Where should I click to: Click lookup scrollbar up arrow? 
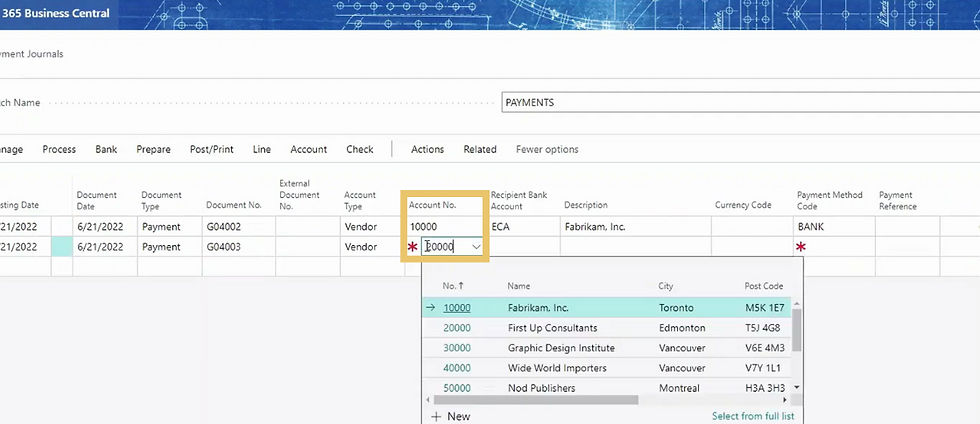click(796, 304)
